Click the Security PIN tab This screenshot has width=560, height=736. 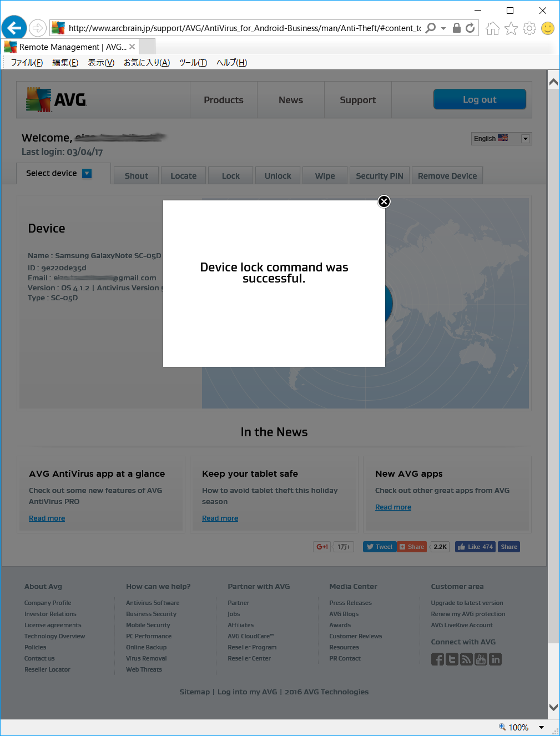tap(380, 176)
